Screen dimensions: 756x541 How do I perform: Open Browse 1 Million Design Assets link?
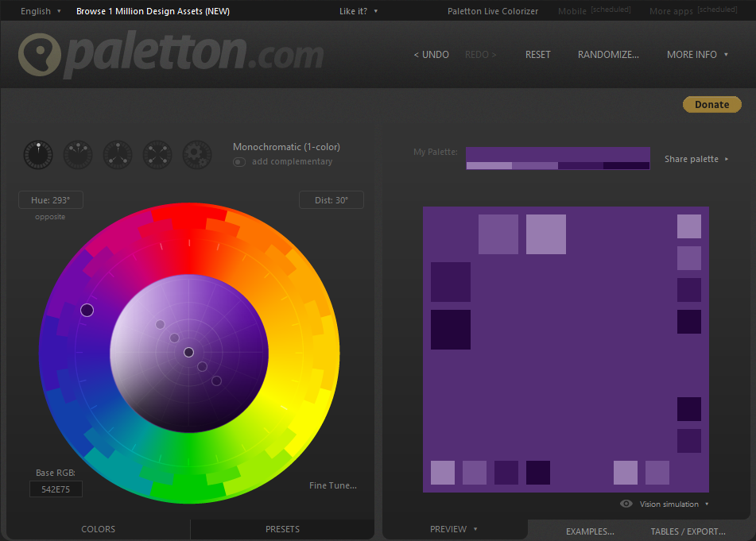pyautogui.click(x=153, y=11)
